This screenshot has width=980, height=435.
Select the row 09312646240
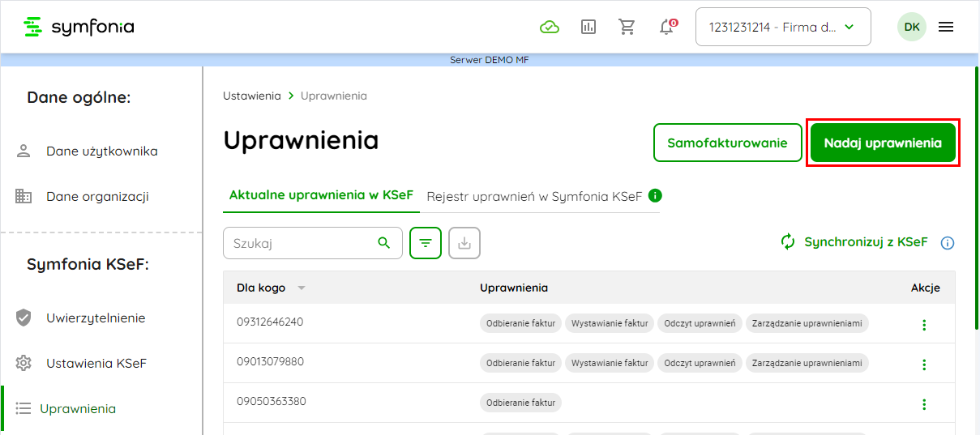(x=589, y=323)
